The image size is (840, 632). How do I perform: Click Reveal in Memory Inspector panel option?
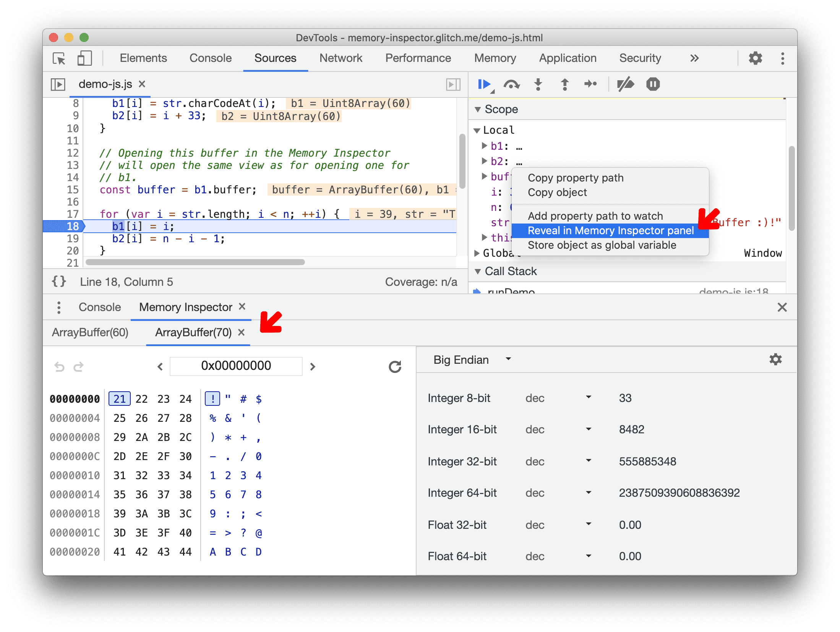click(611, 230)
